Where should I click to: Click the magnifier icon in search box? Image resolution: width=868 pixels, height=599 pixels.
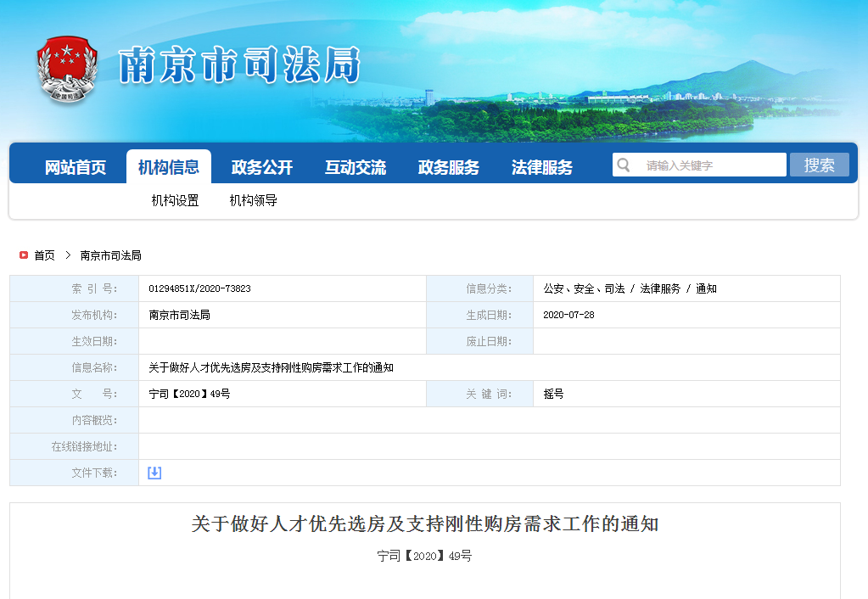[624, 165]
